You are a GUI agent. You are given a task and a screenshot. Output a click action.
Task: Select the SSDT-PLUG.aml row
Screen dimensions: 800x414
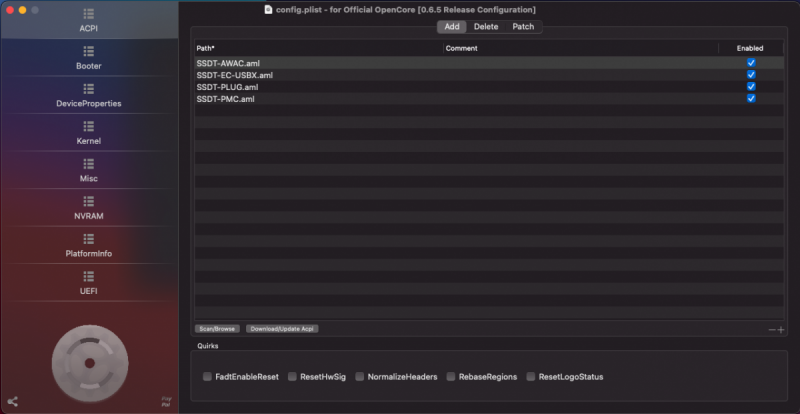click(489, 87)
